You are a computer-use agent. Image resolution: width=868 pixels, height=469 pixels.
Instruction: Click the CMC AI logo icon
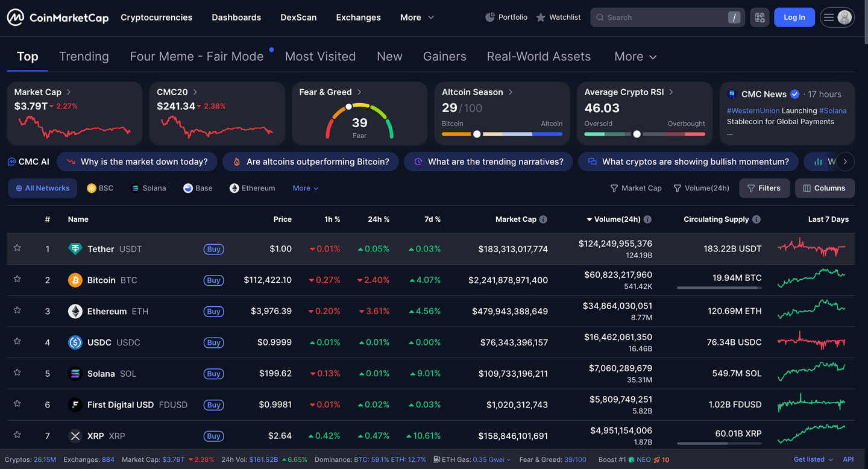(x=13, y=161)
